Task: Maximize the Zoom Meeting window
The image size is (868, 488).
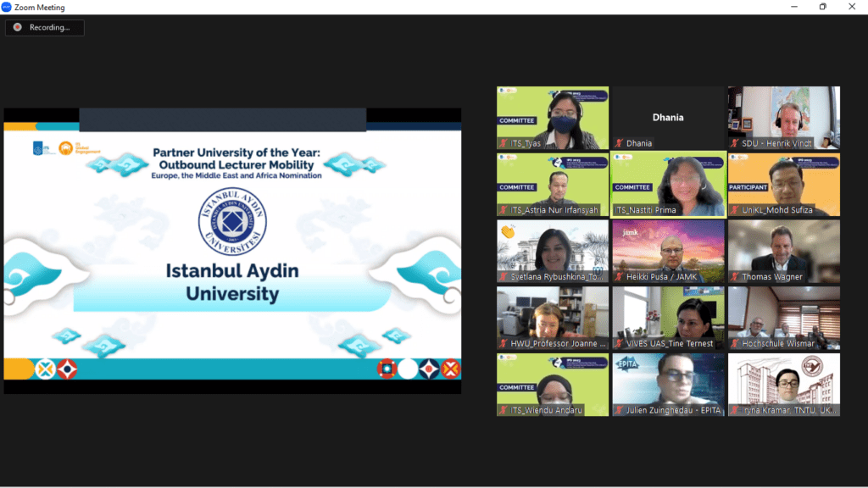Action: pos(822,7)
